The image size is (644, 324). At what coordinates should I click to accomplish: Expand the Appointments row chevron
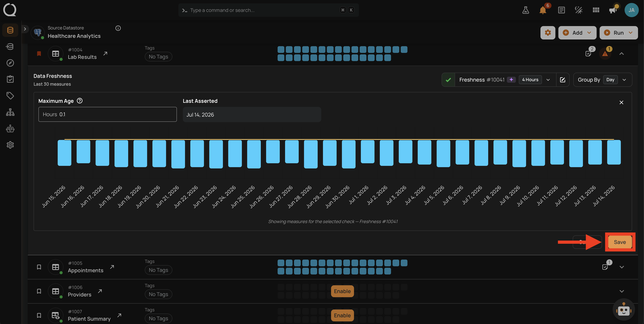pyautogui.click(x=621, y=267)
